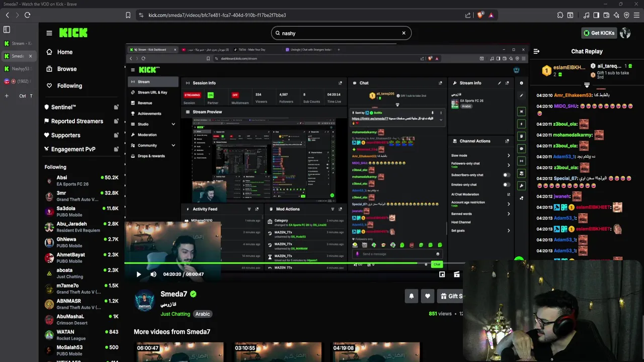Open Supporters external-link icon

click(x=116, y=135)
